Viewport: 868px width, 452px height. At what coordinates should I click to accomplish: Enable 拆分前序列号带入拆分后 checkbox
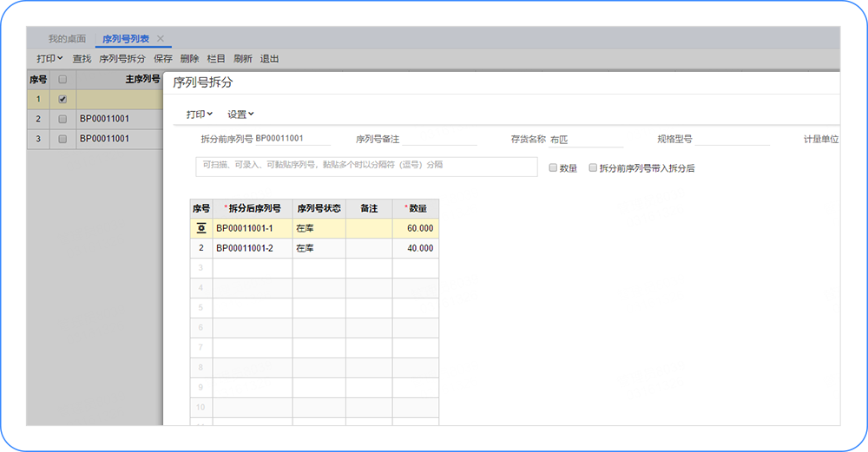[x=592, y=167]
